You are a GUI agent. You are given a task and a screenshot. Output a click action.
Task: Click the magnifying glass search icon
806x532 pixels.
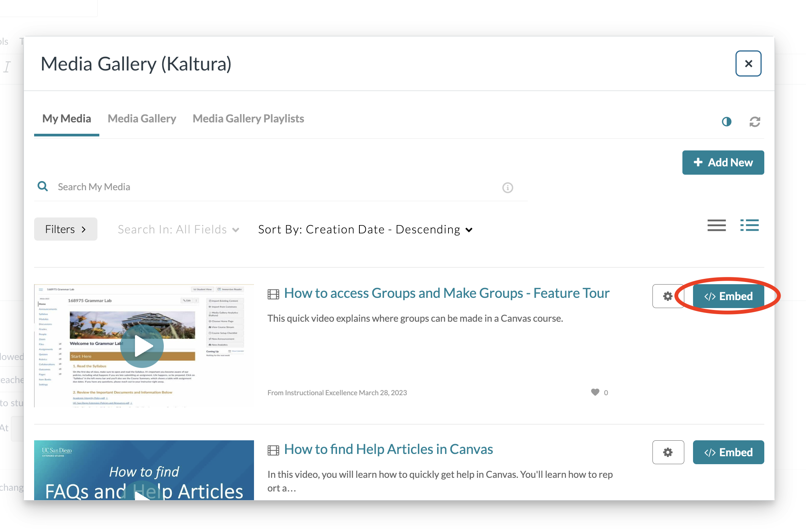43,186
